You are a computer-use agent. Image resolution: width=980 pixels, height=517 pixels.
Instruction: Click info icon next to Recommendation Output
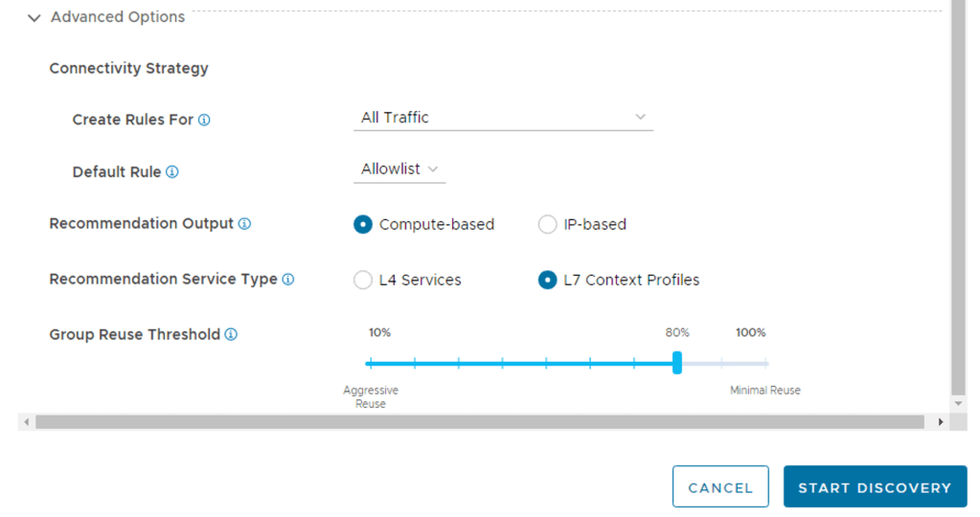tap(244, 224)
